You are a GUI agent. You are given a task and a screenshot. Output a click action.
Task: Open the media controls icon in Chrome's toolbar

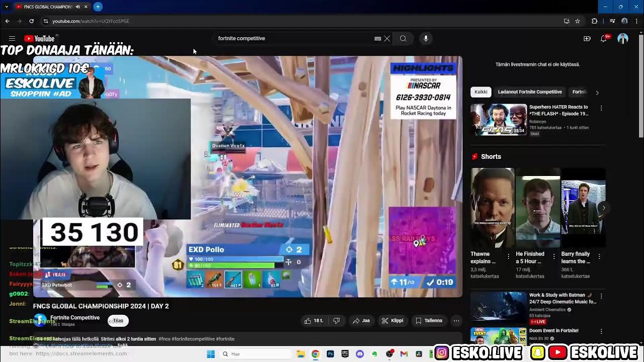click(x=612, y=21)
